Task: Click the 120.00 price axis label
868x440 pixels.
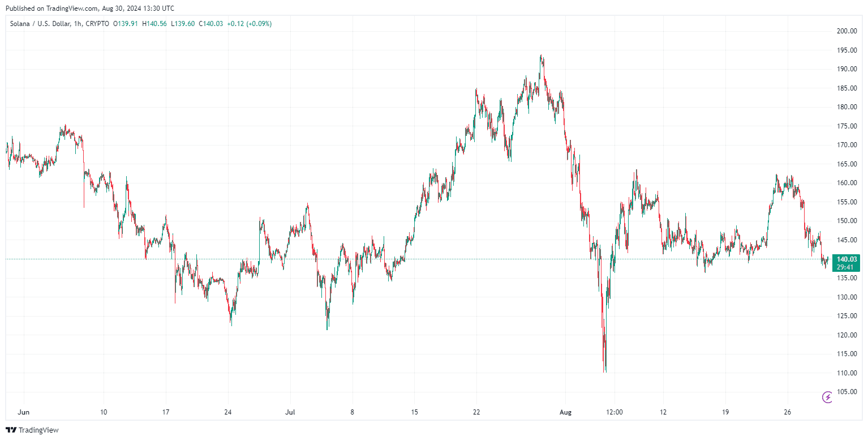Action: [x=846, y=335]
